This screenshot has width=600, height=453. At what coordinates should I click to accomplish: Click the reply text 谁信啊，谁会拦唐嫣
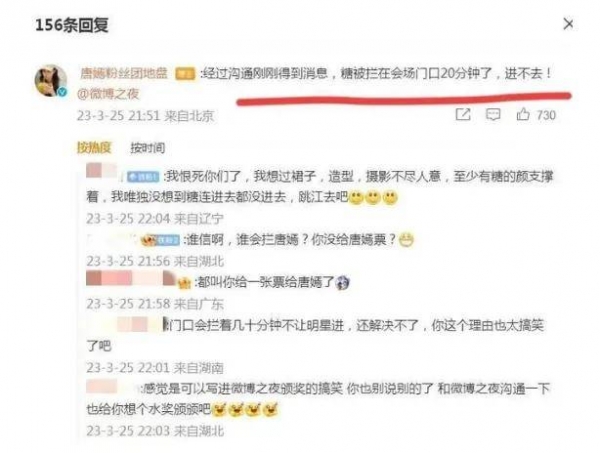[242, 240]
